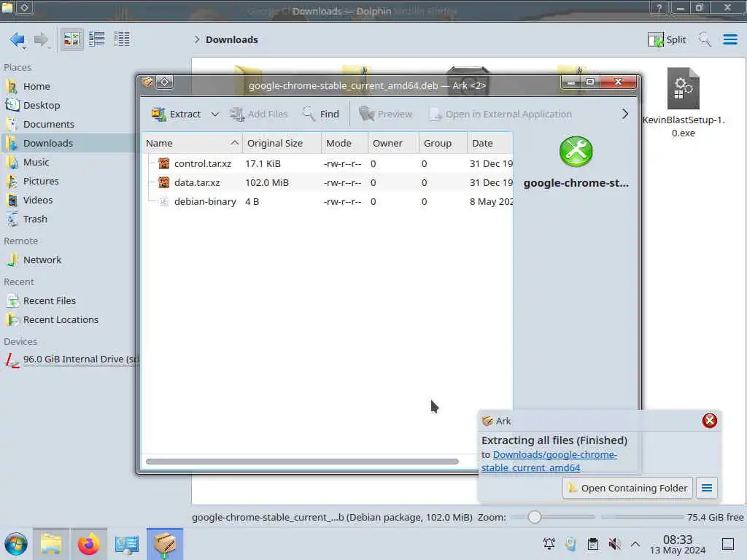This screenshot has height=560, width=747.
Task: Click Open Containing Folder button
Action: pyautogui.click(x=627, y=488)
